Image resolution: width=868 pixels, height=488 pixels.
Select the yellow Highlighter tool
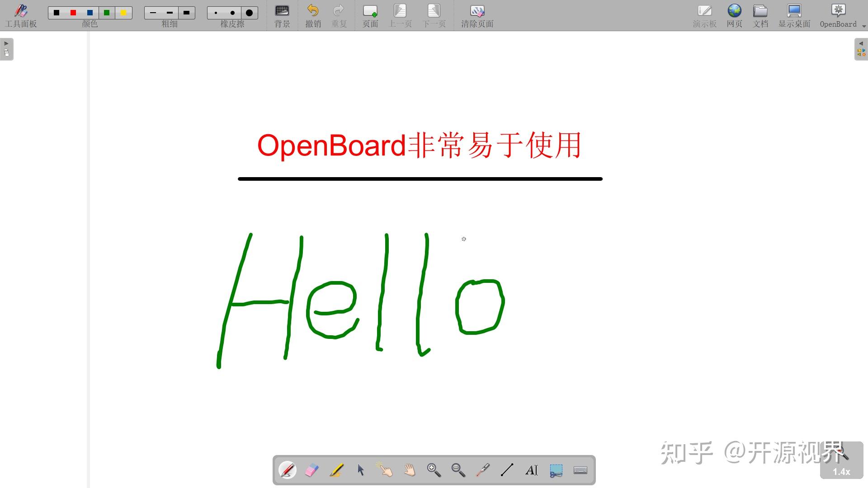(x=336, y=470)
